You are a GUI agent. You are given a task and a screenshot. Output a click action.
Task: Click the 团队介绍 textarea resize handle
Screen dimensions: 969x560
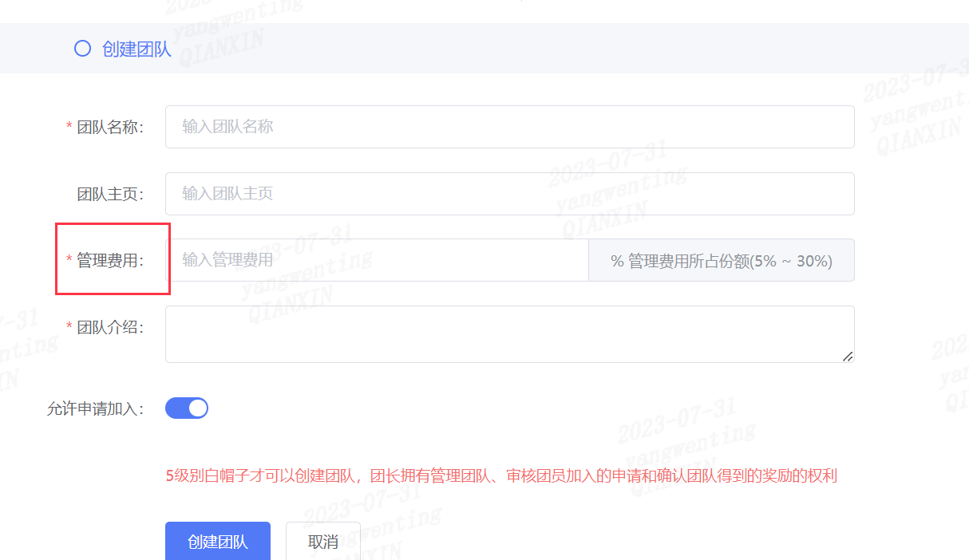pos(848,357)
